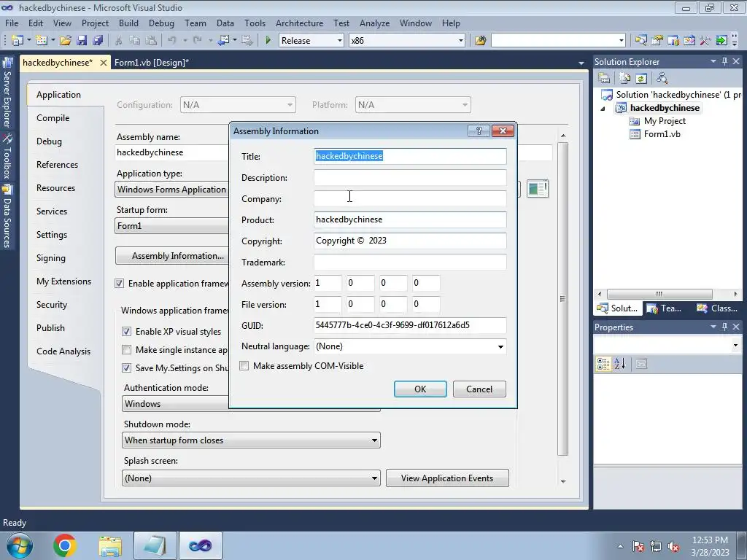Image resolution: width=747 pixels, height=560 pixels.
Task: Click Properties icon in Solution Explorer toolbar
Action: coord(604,78)
